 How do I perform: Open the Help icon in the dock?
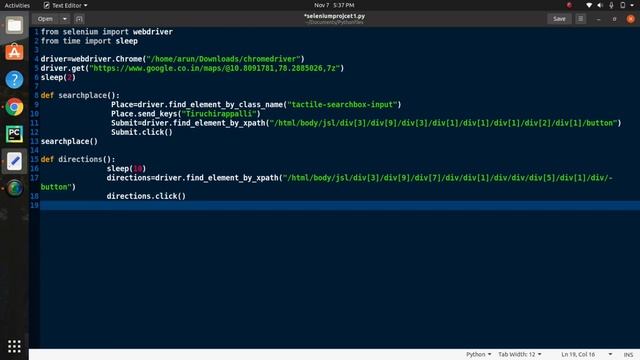14,80
